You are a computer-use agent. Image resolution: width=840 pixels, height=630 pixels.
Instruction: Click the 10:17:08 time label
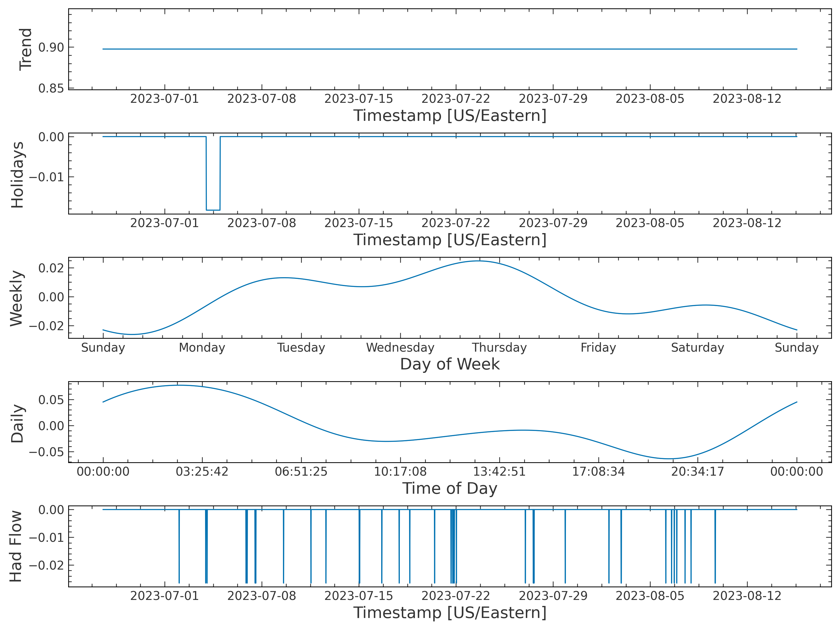pos(400,472)
